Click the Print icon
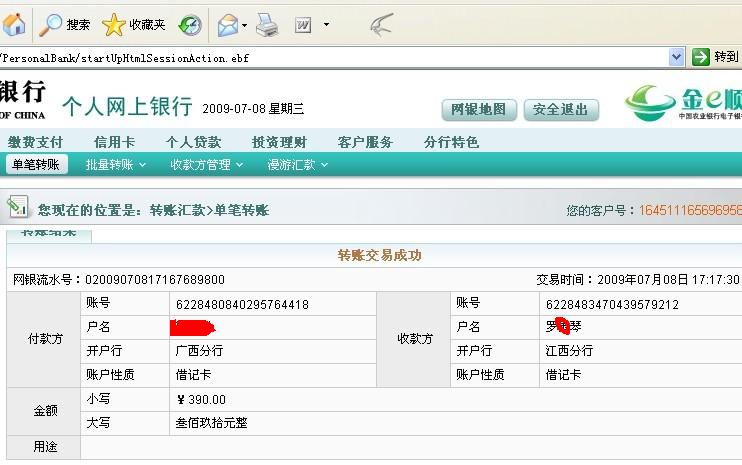 [x=267, y=25]
